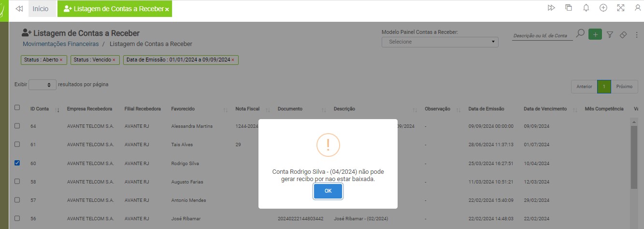
Task: Toggle the select-all checkbox in table header
Action: point(17,108)
